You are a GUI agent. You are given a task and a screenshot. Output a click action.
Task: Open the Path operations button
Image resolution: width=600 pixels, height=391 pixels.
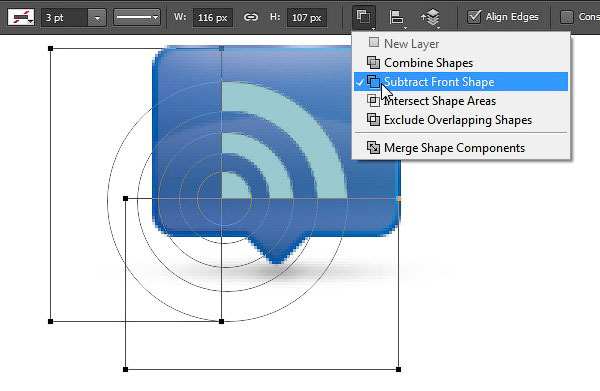coord(364,17)
